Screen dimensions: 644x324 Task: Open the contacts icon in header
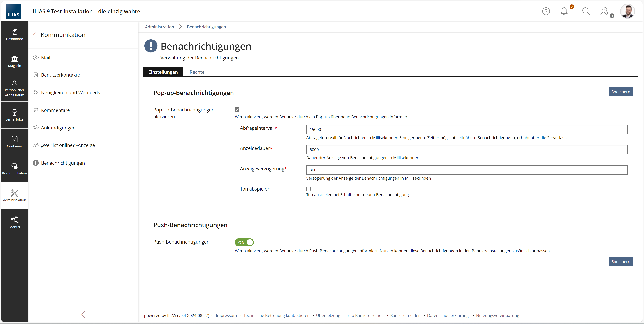click(604, 11)
